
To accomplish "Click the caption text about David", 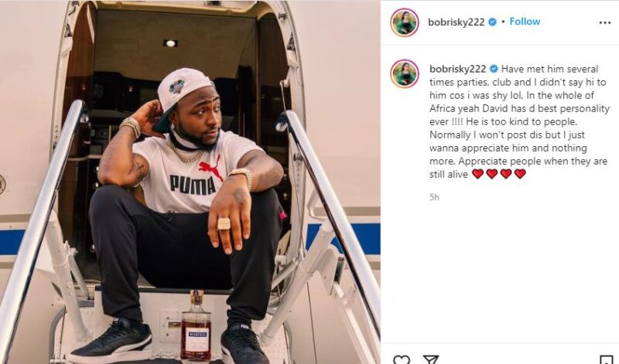I will [x=519, y=121].
